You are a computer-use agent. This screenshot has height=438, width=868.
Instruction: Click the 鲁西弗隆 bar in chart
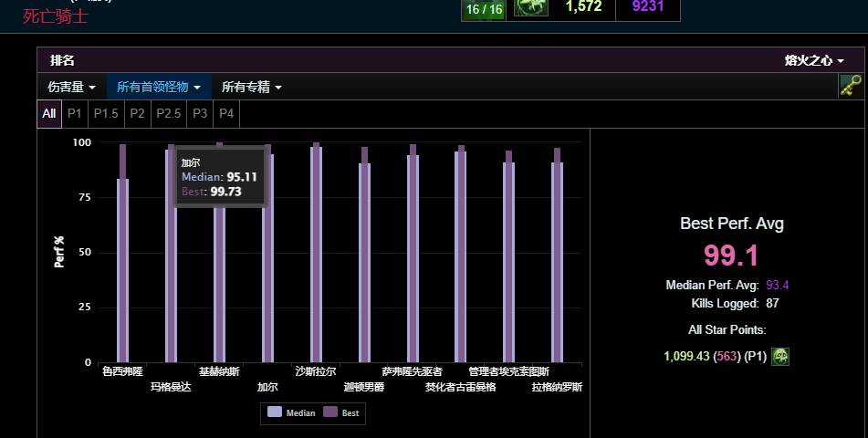click(x=122, y=253)
